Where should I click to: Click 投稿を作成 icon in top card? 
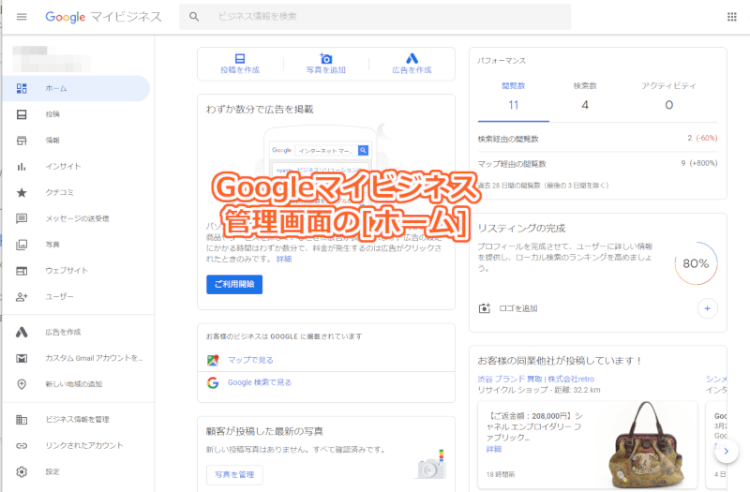click(x=240, y=59)
